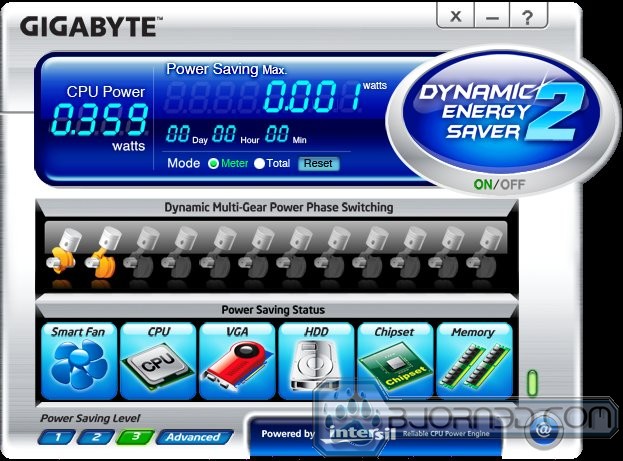Image resolution: width=623 pixels, height=461 pixels.
Task: Click the ON/OFF label
Action: click(499, 184)
